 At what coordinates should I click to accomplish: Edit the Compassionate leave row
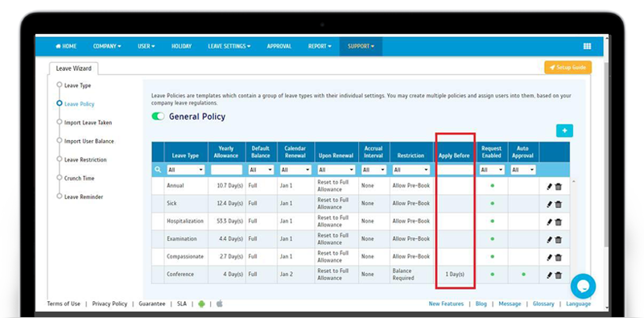pos(550,257)
